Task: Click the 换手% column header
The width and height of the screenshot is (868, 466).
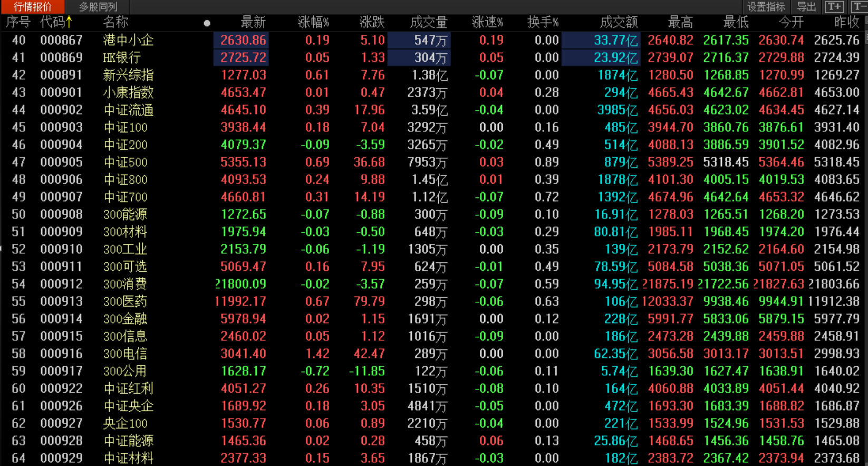Action: click(x=543, y=22)
